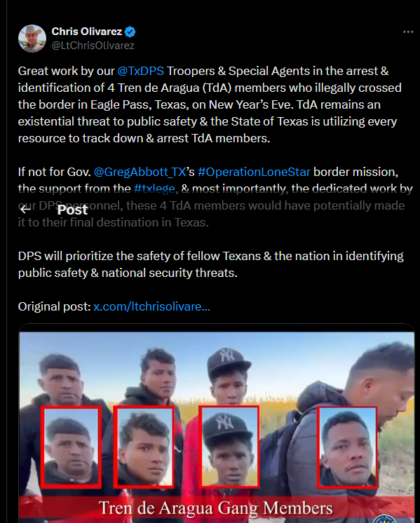Click the Chris Olivarez display name
This screenshot has width=420, height=523.
point(87,32)
